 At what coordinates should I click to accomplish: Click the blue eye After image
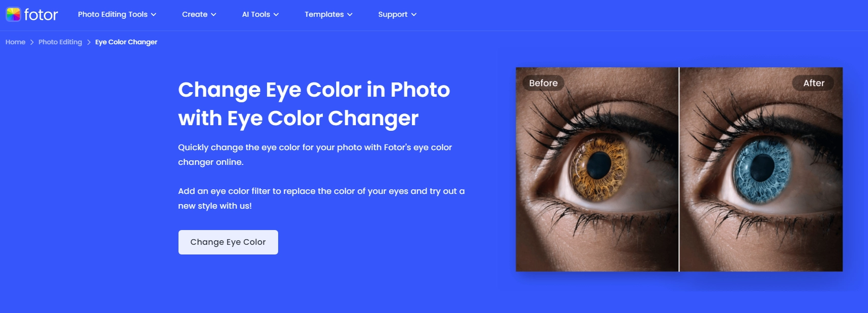coord(761,169)
